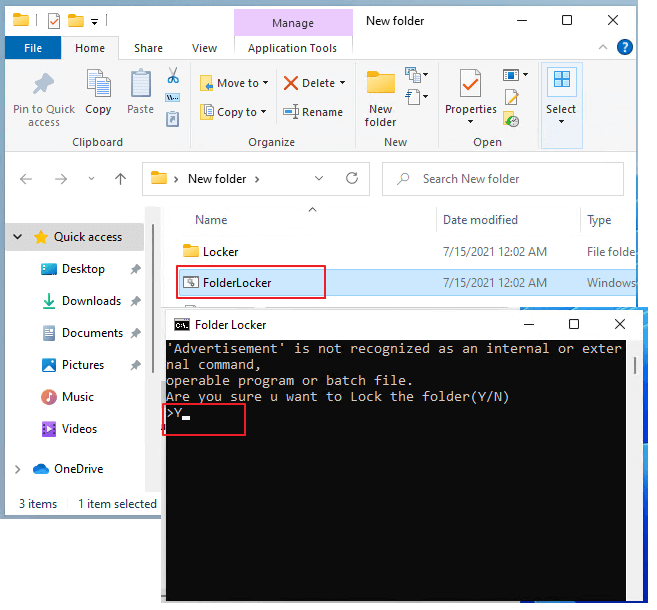Sort files by Date modified column
The image size is (657, 610).
point(482,220)
